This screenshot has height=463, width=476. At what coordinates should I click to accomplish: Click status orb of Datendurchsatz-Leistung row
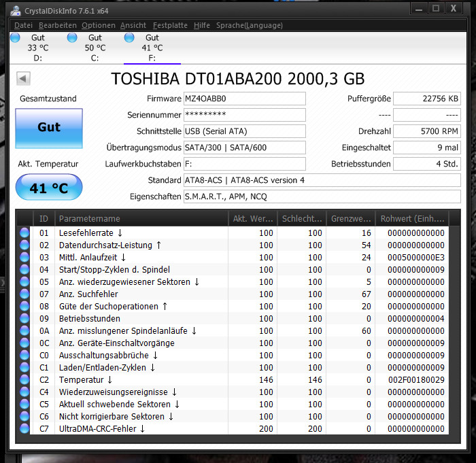pos(24,245)
